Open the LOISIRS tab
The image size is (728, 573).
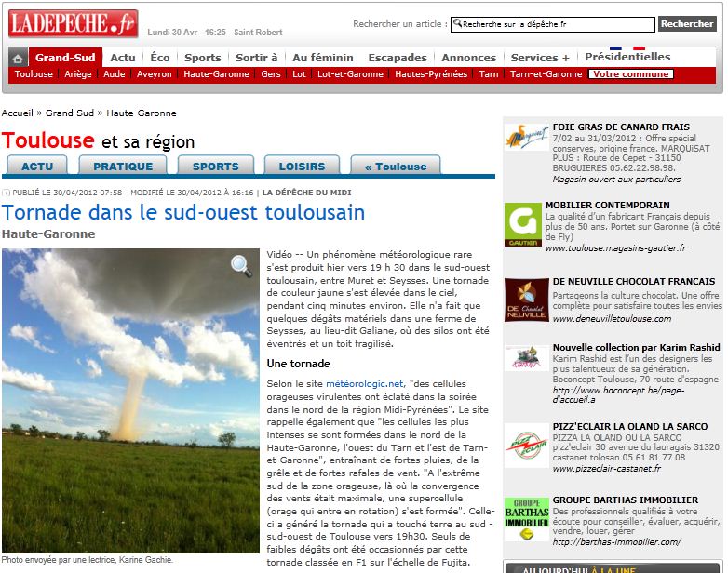(x=302, y=167)
